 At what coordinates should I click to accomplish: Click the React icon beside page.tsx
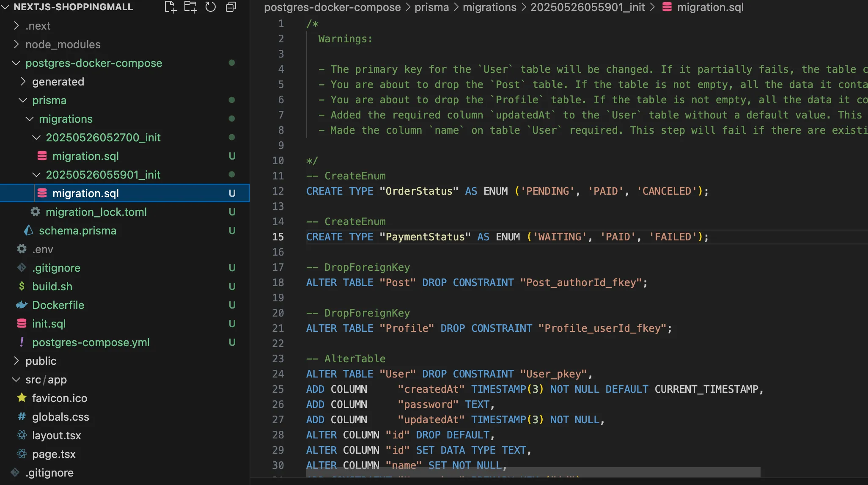[x=22, y=454]
